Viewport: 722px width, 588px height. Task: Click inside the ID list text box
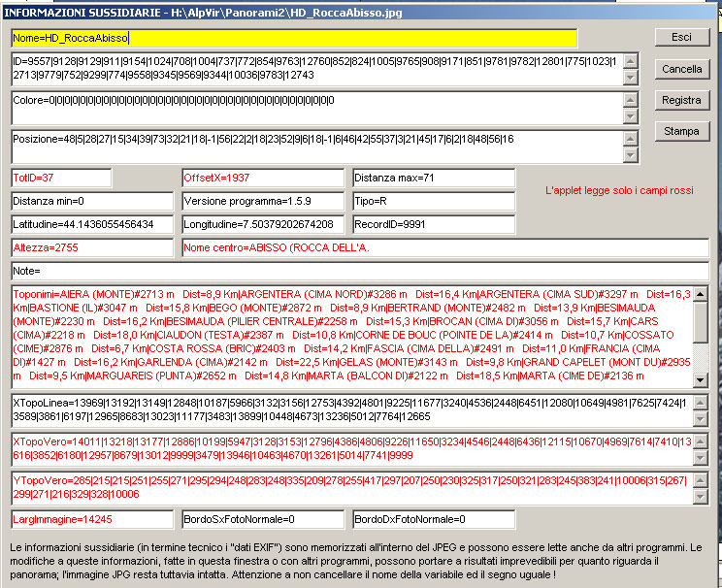[x=317, y=69]
